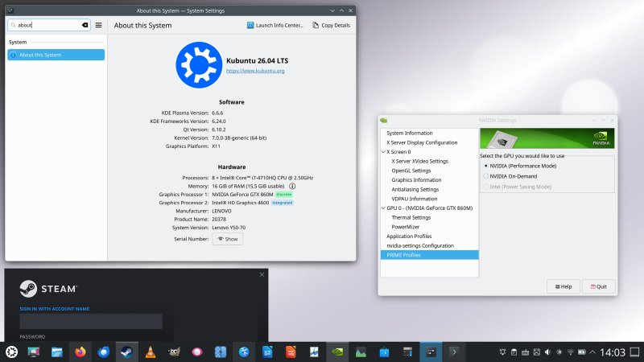Launch VLC media player from taskbar
Screen dimensions: 644x362
[151, 352]
